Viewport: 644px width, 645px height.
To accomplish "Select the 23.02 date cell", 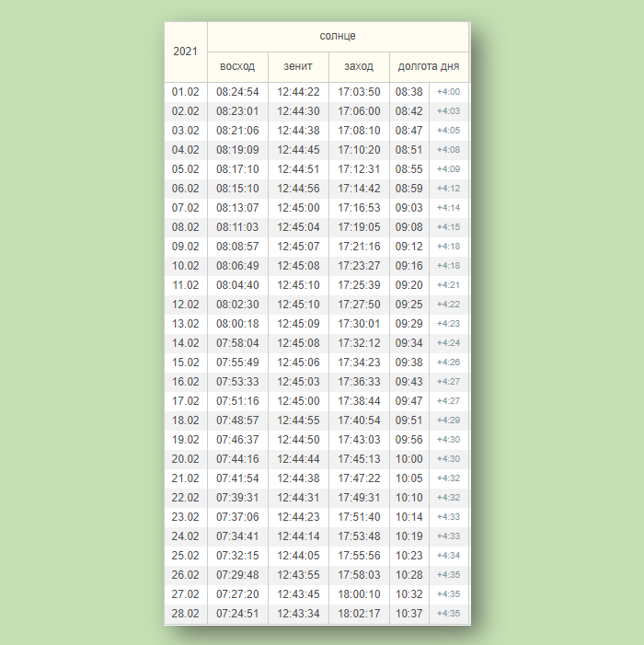I will pos(186,517).
